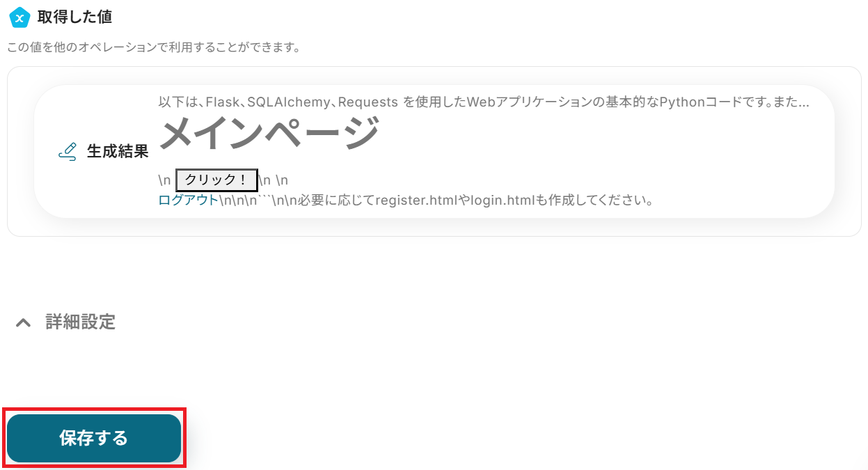Collapse the 詳細設定 chevron arrow
Viewport: 868px width, 470px height.
(x=24, y=322)
